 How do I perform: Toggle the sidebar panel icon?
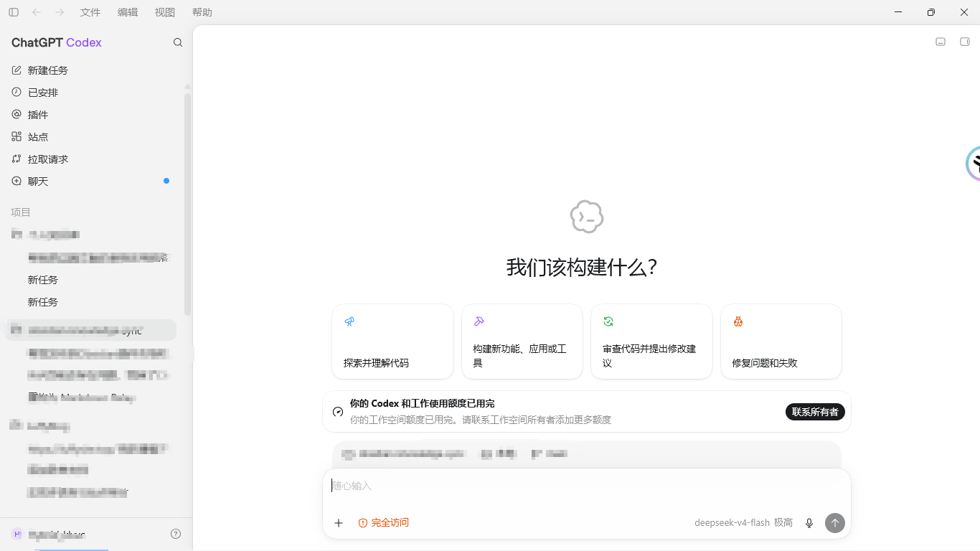[14, 12]
